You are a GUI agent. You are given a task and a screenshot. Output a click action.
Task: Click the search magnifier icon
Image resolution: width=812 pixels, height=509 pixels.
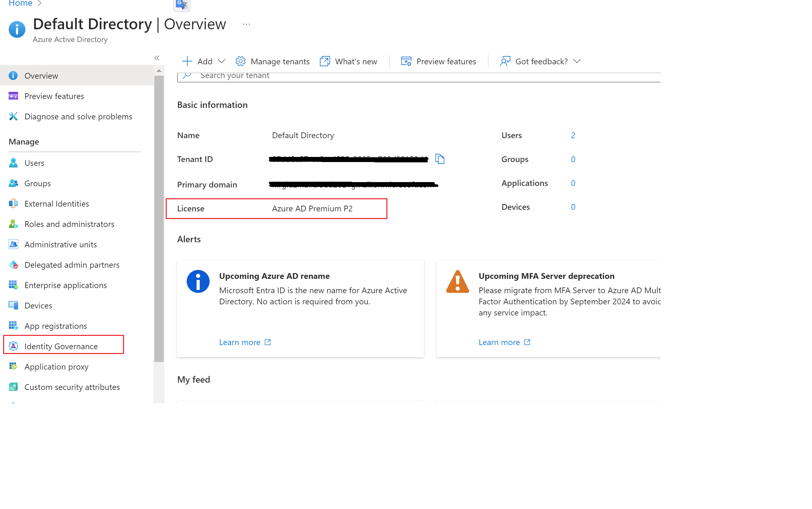[x=187, y=75]
